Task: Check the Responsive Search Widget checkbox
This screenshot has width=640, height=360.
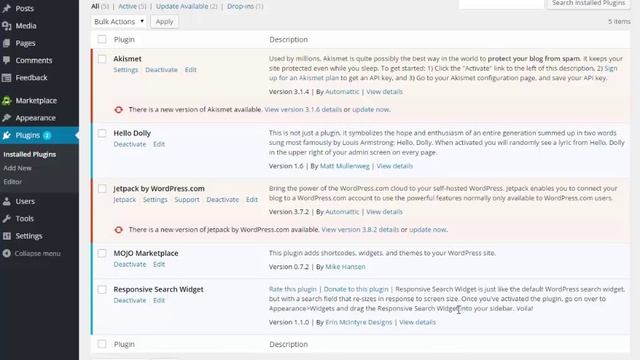Action: point(102,289)
